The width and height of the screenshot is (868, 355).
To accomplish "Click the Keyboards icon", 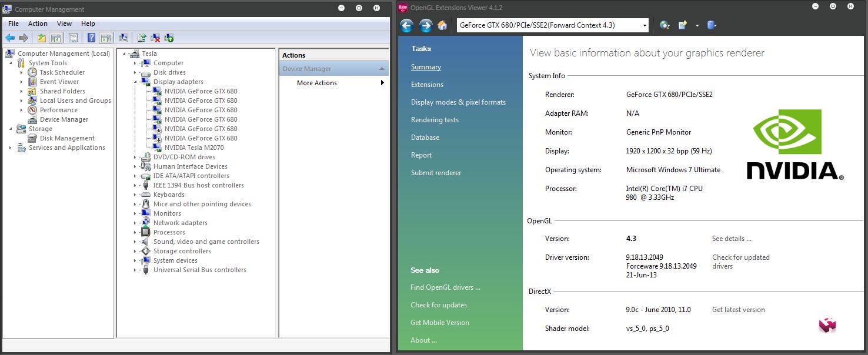I will point(146,195).
